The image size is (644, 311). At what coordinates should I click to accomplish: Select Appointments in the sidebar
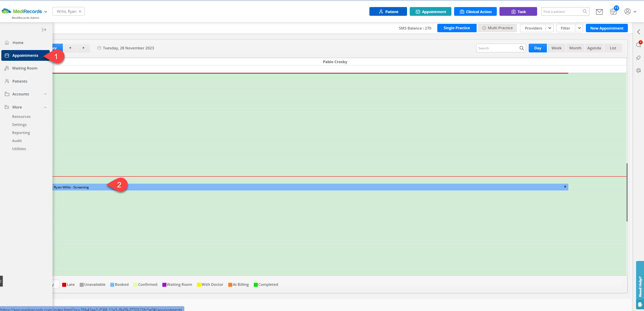click(x=26, y=55)
